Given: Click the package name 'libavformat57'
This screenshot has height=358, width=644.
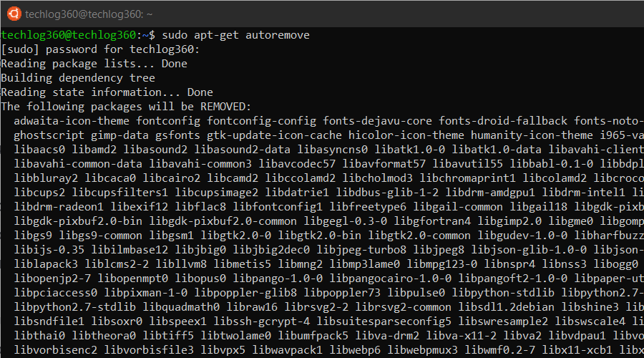Looking at the screenshot, I should tap(384, 164).
